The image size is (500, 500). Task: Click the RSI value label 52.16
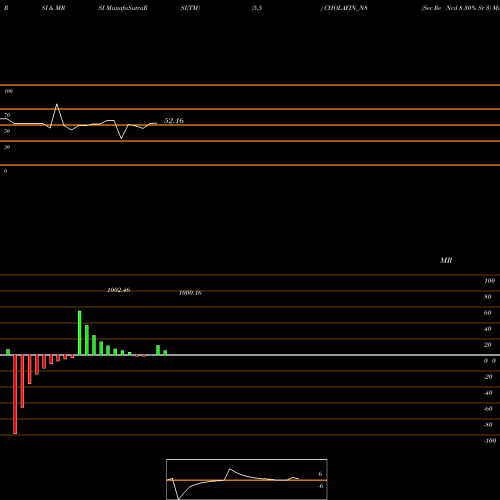[x=174, y=121]
